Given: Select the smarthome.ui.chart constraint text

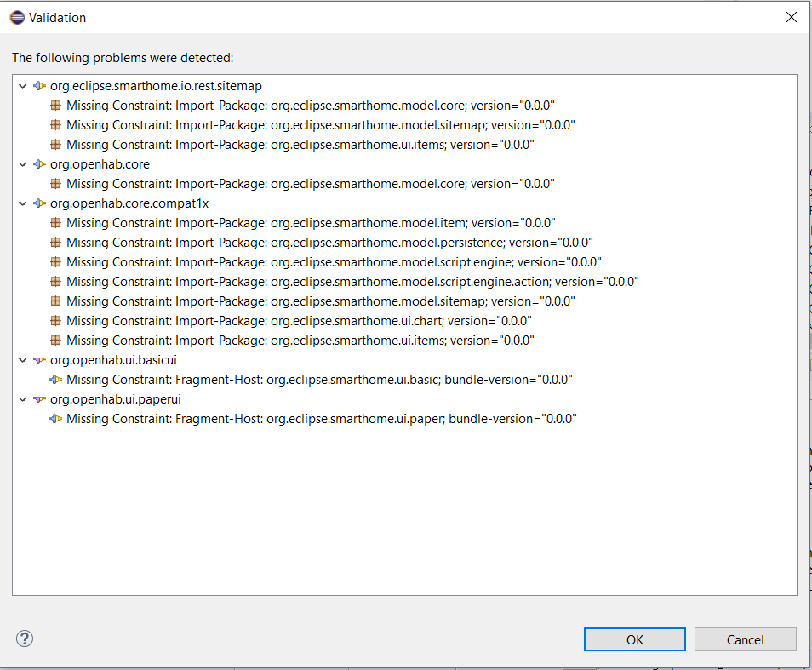Looking at the screenshot, I should coord(300,320).
